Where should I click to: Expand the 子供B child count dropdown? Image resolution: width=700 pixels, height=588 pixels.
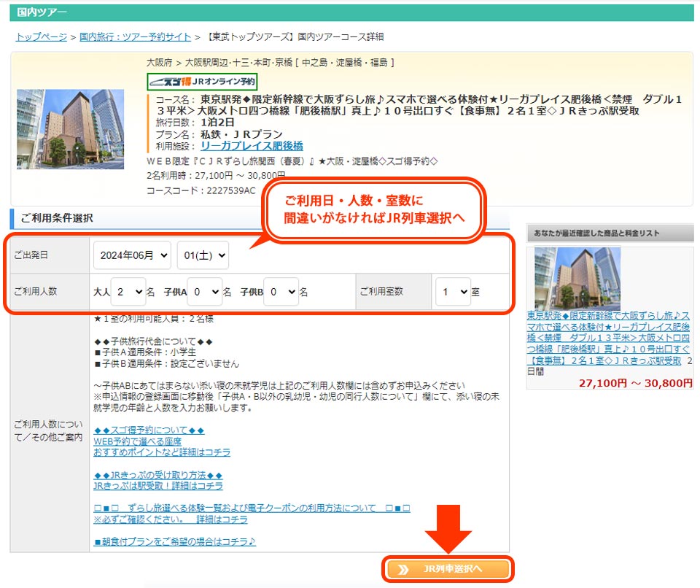[x=281, y=291]
